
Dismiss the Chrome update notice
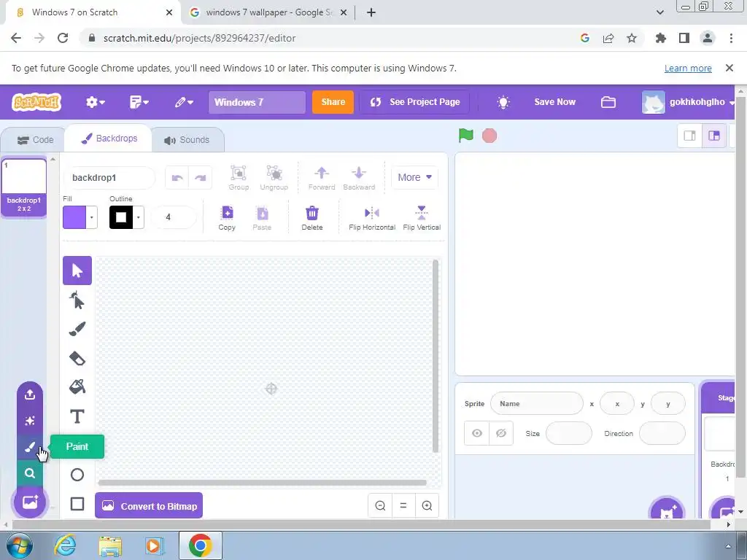pyautogui.click(x=729, y=68)
